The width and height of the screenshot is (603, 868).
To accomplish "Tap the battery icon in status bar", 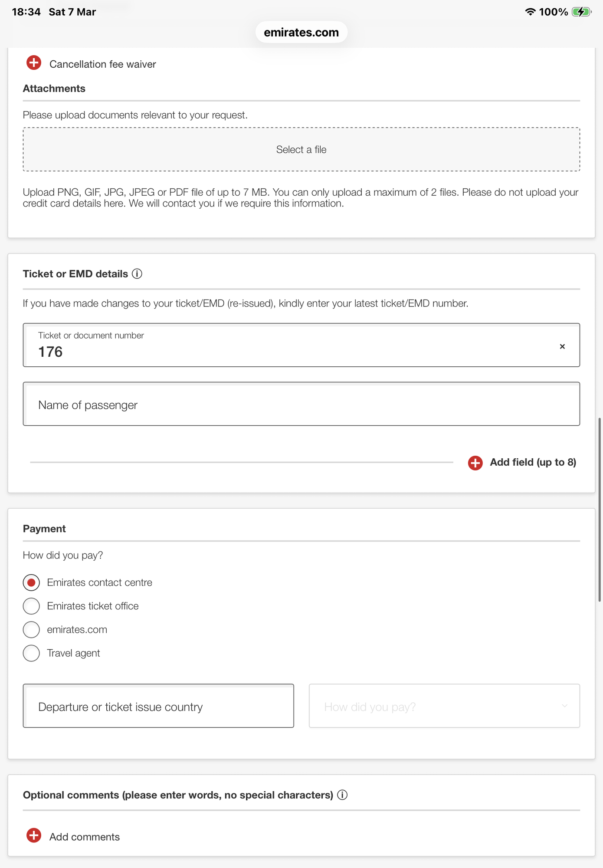I will pyautogui.click(x=581, y=12).
